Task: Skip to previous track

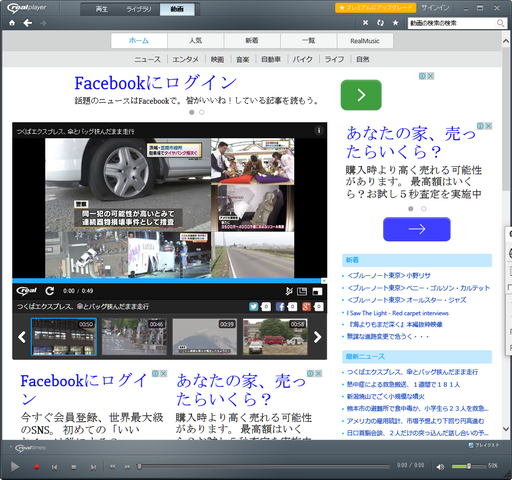Action: pos(54,467)
